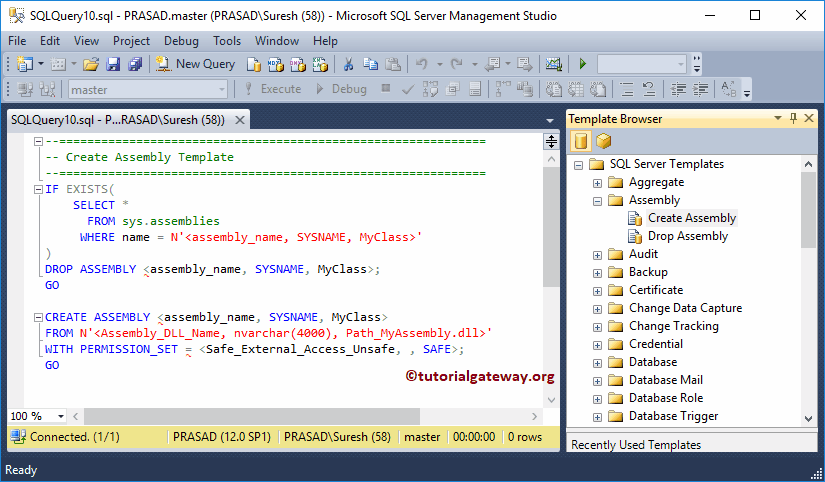The height and width of the screenshot is (482, 825).
Task: Click the Parse checkmark icon
Action: coord(407,90)
